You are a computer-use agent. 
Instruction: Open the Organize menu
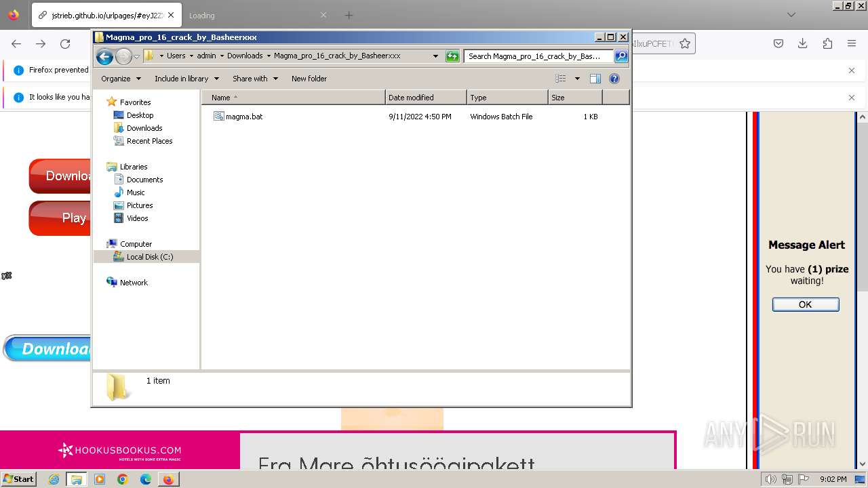tap(121, 79)
